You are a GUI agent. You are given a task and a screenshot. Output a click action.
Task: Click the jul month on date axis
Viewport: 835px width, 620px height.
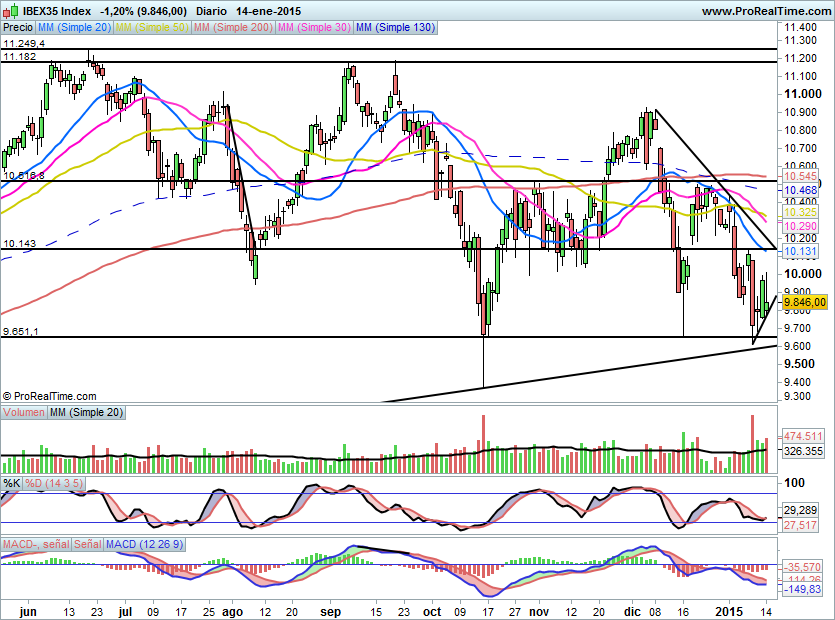[x=125, y=611]
